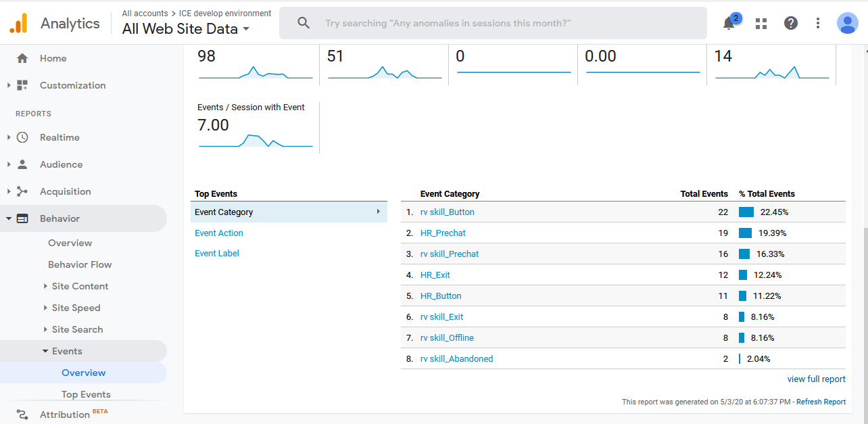Image resolution: width=868 pixels, height=424 pixels.
Task: Collapse the Events submenu
Action: pyautogui.click(x=46, y=351)
